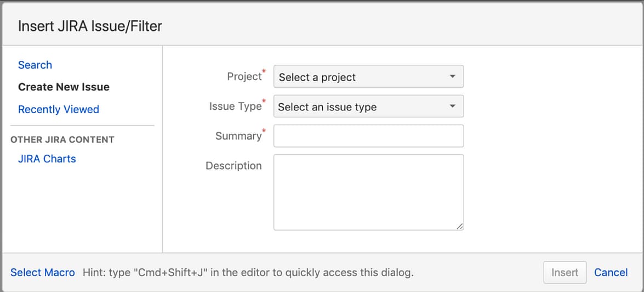Expand the Select an issue type dropdown
Viewport: 644px width, 292px height.
click(x=368, y=106)
